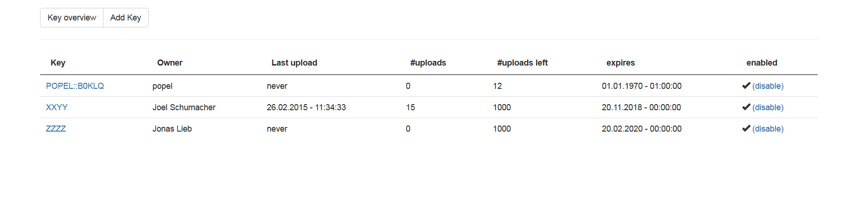Image resolution: width=868 pixels, height=206 pixels.
Task: Click the expires column header
Action: pos(621,63)
